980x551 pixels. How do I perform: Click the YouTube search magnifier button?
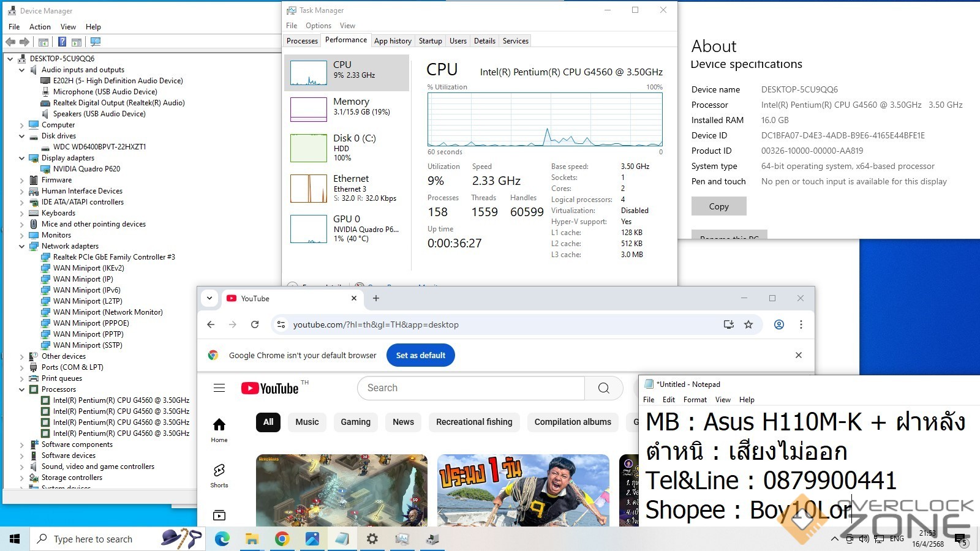coord(603,388)
